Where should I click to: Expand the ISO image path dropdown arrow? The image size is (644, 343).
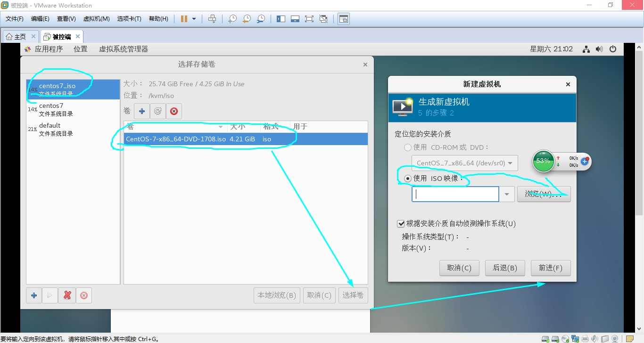[x=507, y=194]
